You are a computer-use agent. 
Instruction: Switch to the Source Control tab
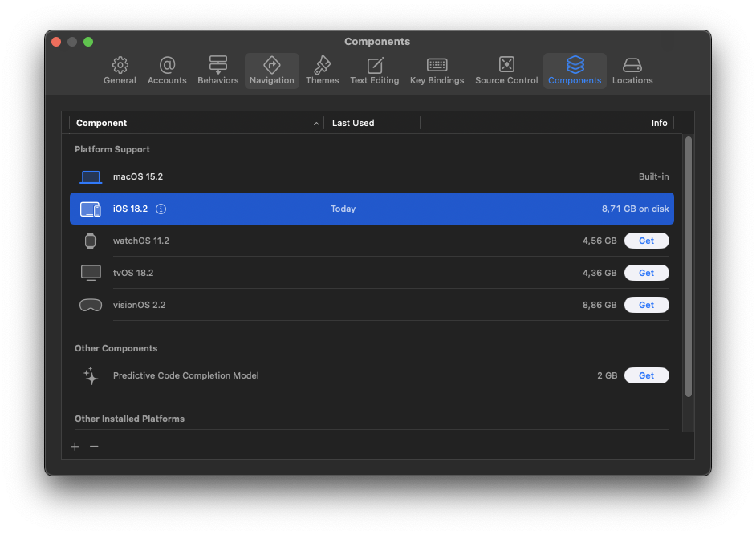[506, 71]
